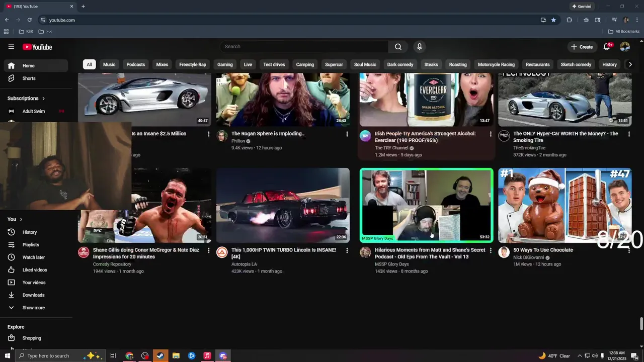Image resolution: width=644 pixels, height=362 pixels.
Task: Open a new browser tab
Action: [83, 7]
